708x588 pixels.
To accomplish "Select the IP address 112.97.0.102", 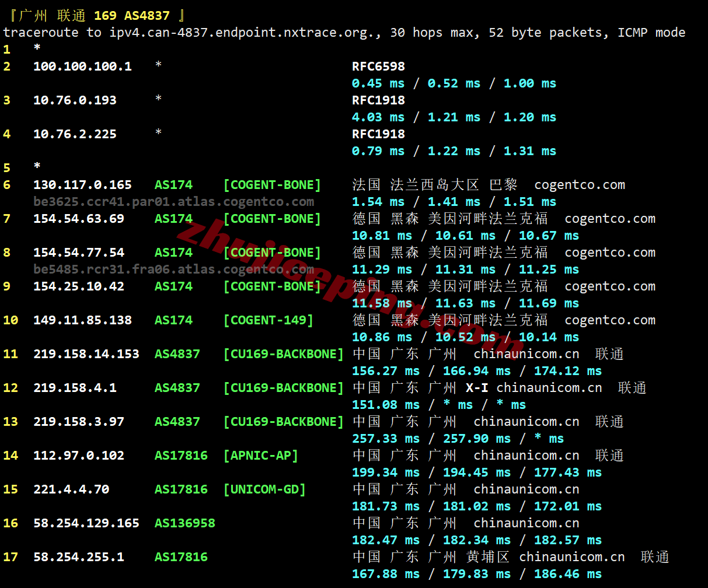I will coord(79,456).
